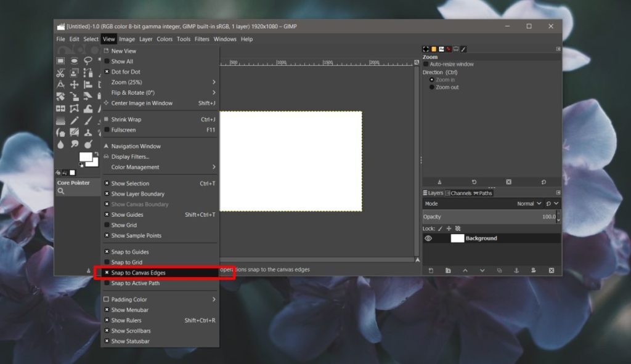Create a new layer with the new-layer icon
Image resolution: width=631 pixels, height=364 pixels.
tap(431, 270)
